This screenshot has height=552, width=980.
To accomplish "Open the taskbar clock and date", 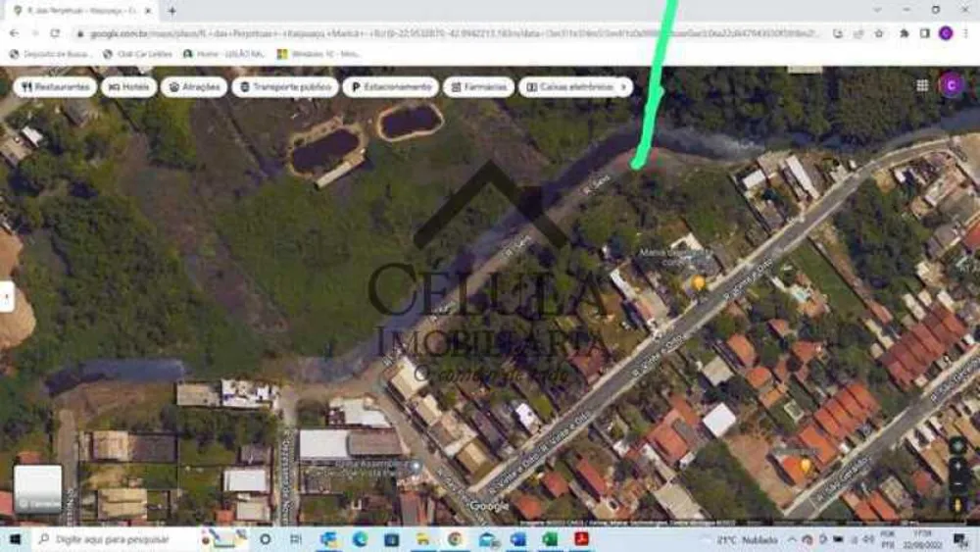I will click(x=922, y=539).
